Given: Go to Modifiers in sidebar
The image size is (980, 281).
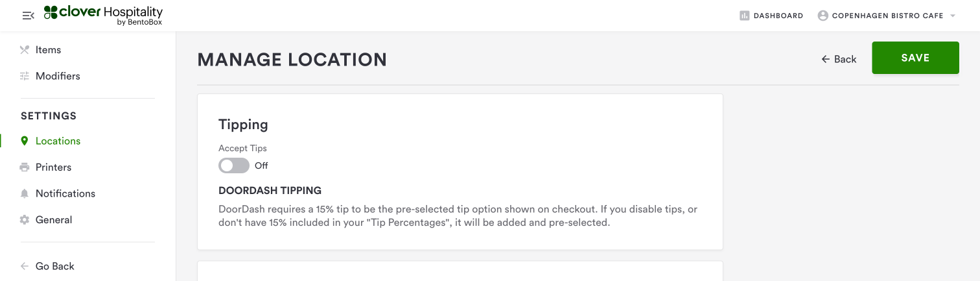Looking at the screenshot, I should pyautogui.click(x=58, y=76).
